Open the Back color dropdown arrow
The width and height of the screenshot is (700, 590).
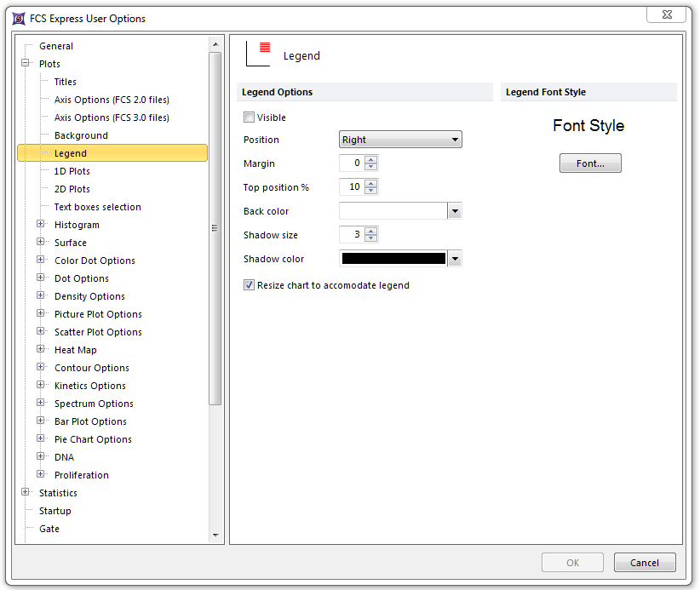point(455,211)
